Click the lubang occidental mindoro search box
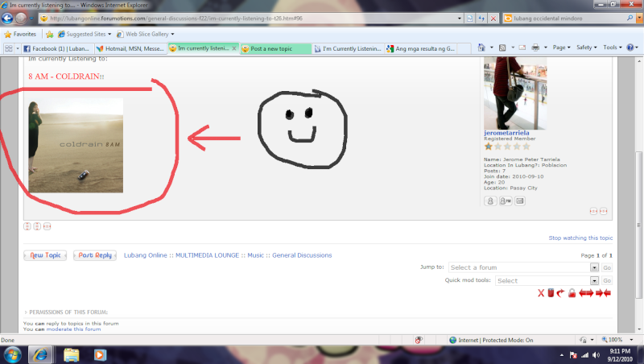644x364 pixels. [x=568, y=18]
